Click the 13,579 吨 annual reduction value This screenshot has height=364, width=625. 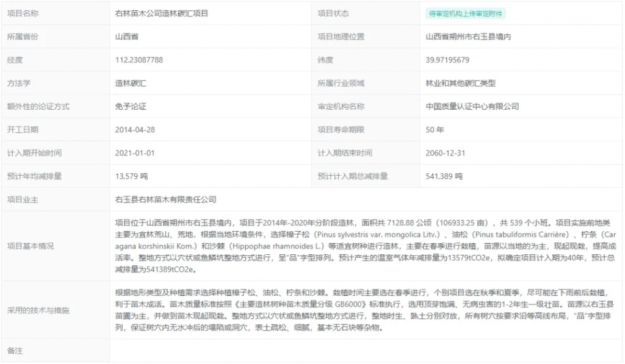pos(132,176)
